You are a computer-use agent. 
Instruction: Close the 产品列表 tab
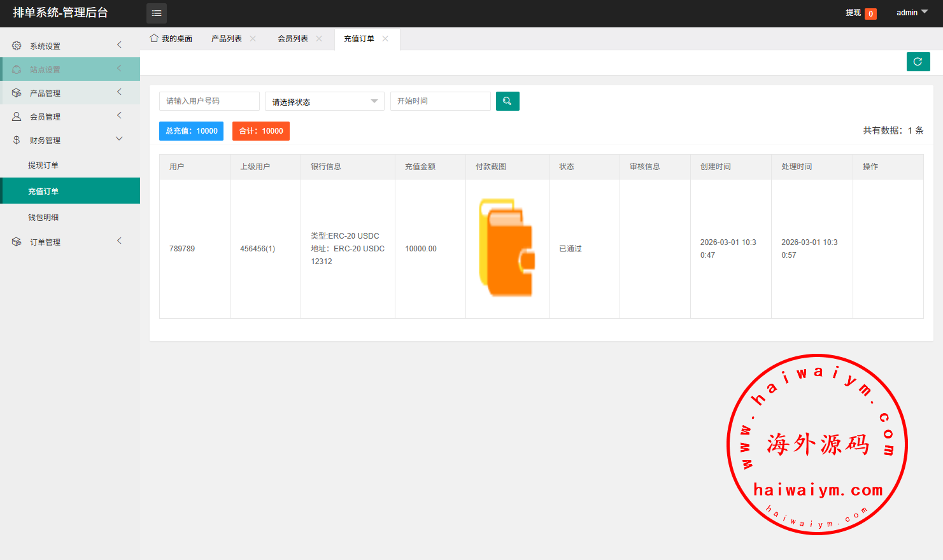(x=253, y=39)
